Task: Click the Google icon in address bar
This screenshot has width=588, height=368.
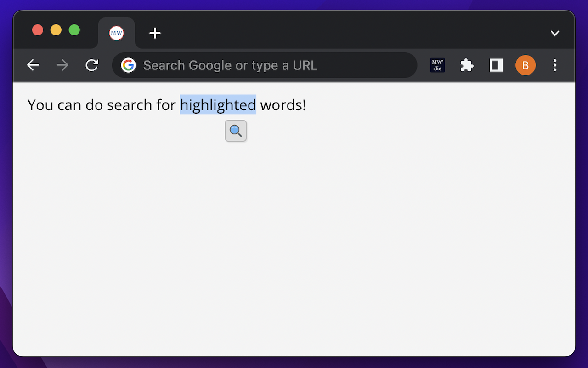Action: (129, 65)
